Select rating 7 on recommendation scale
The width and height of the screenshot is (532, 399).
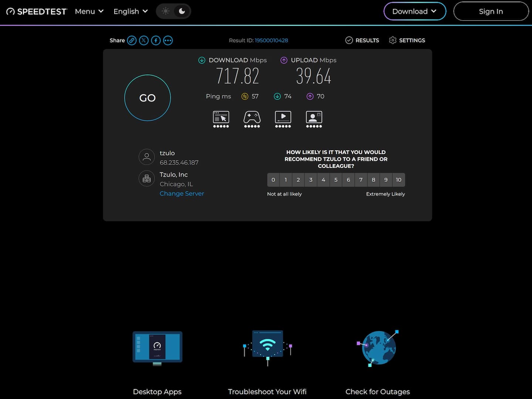point(361,180)
